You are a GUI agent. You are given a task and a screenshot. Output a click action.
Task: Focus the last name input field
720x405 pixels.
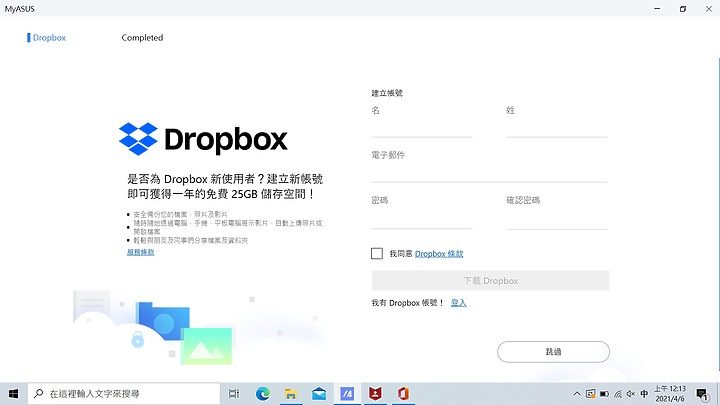557,128
